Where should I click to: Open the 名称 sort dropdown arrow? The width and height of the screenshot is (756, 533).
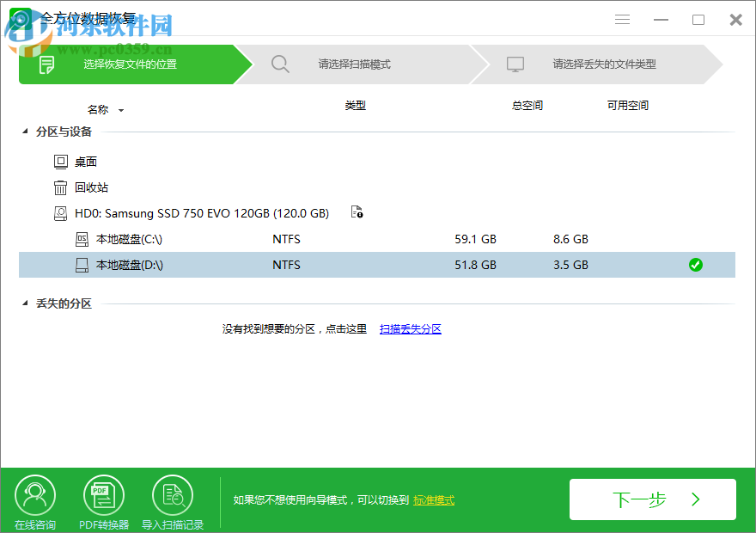point(120,110)
